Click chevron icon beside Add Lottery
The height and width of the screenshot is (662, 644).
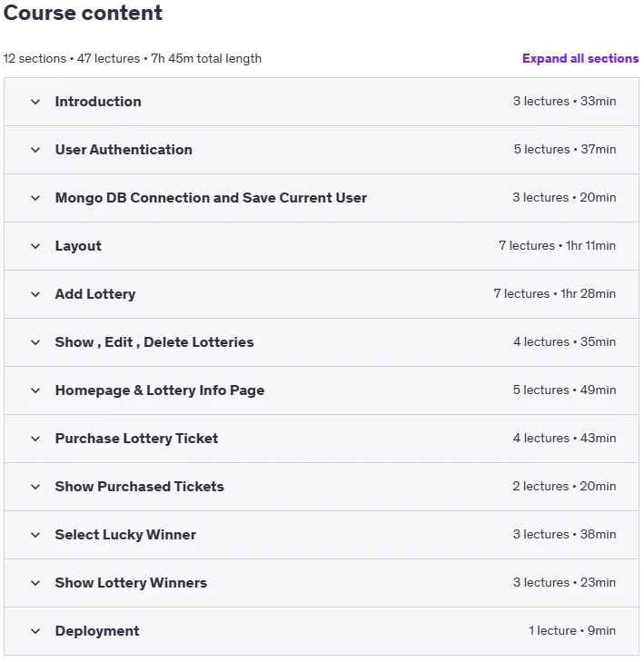35,294
